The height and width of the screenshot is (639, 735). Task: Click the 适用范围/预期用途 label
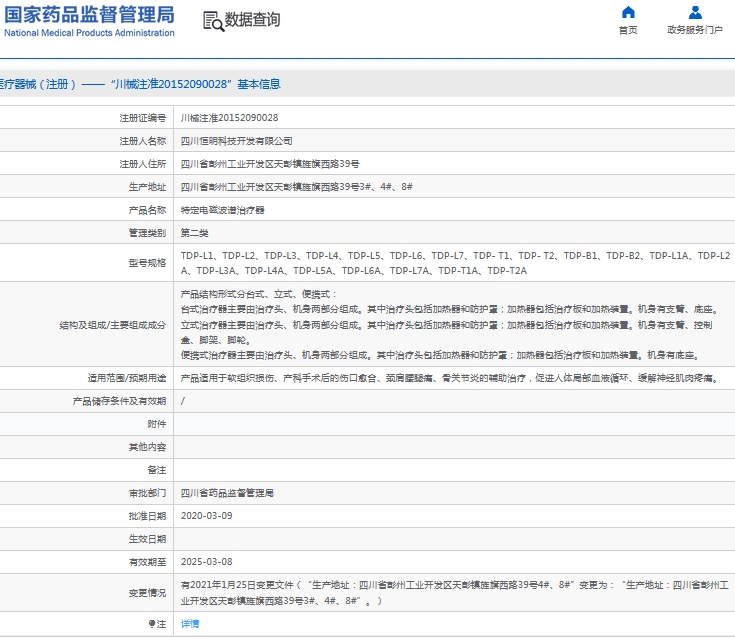point(127,378)
